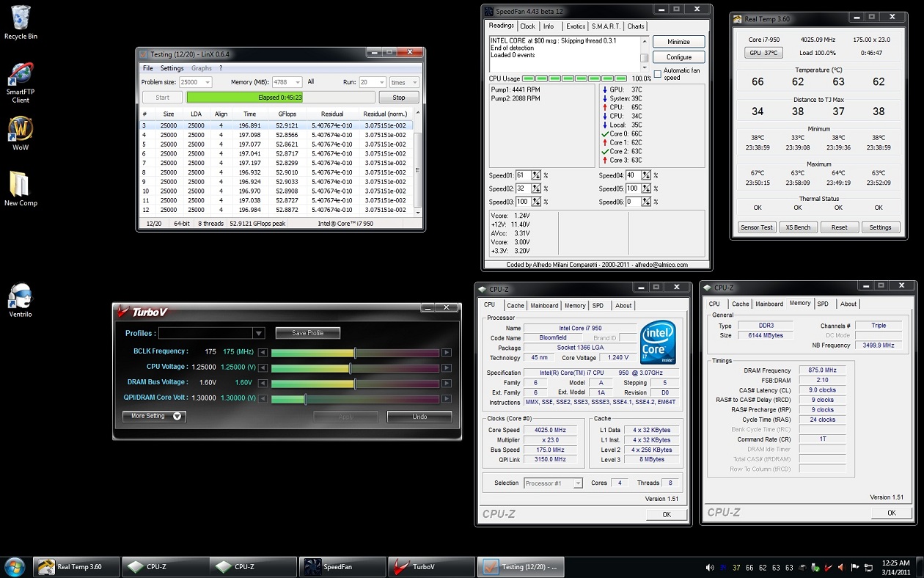Click Save Profile in TurboV
The width and height of the screenshot is (924, 578).
click(308, 333)
